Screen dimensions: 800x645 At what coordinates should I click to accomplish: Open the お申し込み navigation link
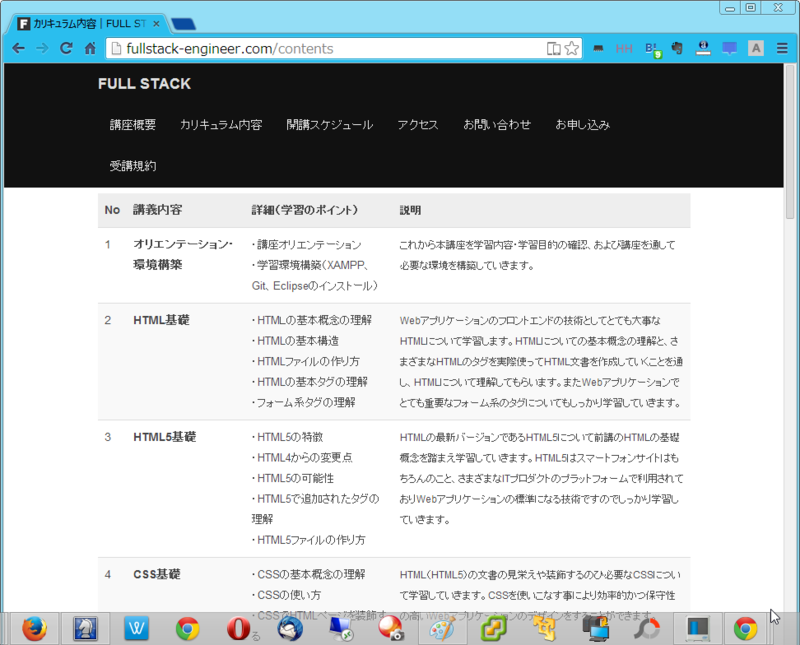tap(581, 125)
